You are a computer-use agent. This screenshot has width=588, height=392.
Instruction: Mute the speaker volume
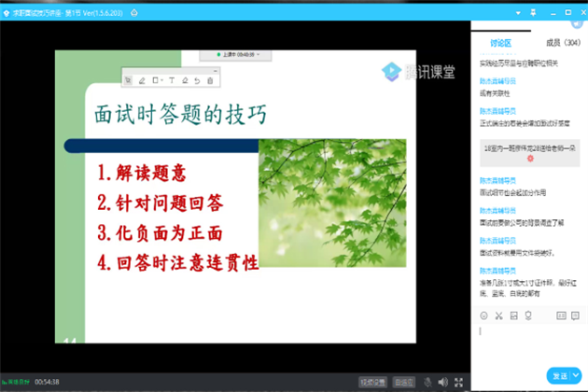pos(442,382)
